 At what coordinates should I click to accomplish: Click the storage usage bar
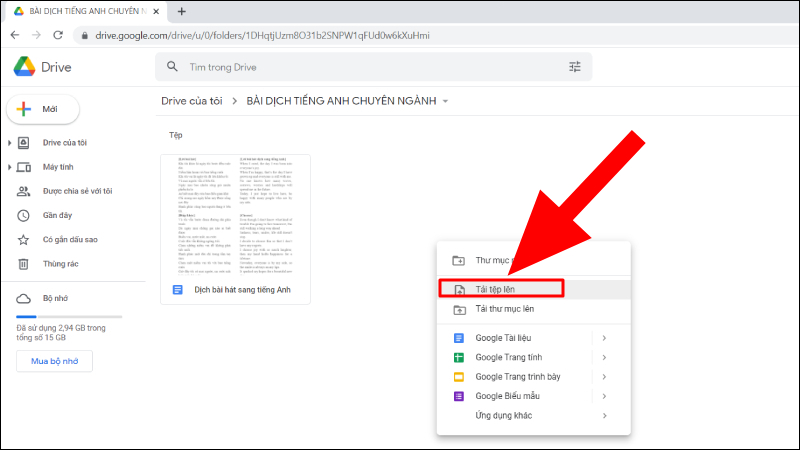tap(69, 317)
